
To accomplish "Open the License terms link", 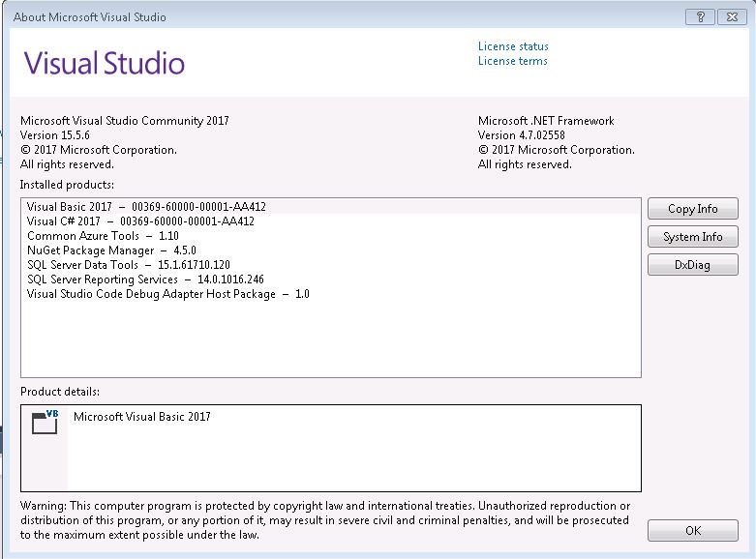I will tap(512, 61).
